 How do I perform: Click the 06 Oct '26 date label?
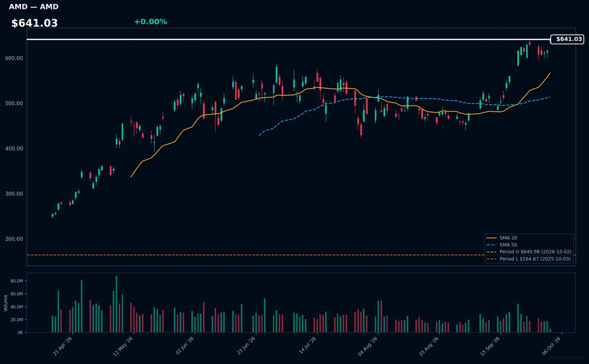pos(551,346)
